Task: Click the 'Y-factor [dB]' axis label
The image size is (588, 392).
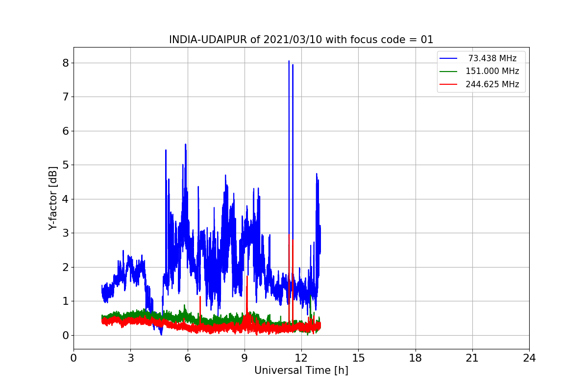Action: coord(53,198)
